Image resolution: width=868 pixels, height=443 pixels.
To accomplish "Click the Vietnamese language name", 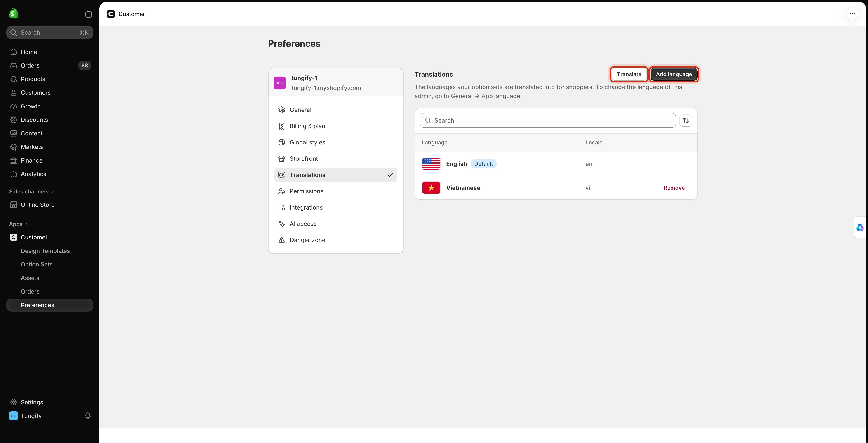I will point(463,188).
